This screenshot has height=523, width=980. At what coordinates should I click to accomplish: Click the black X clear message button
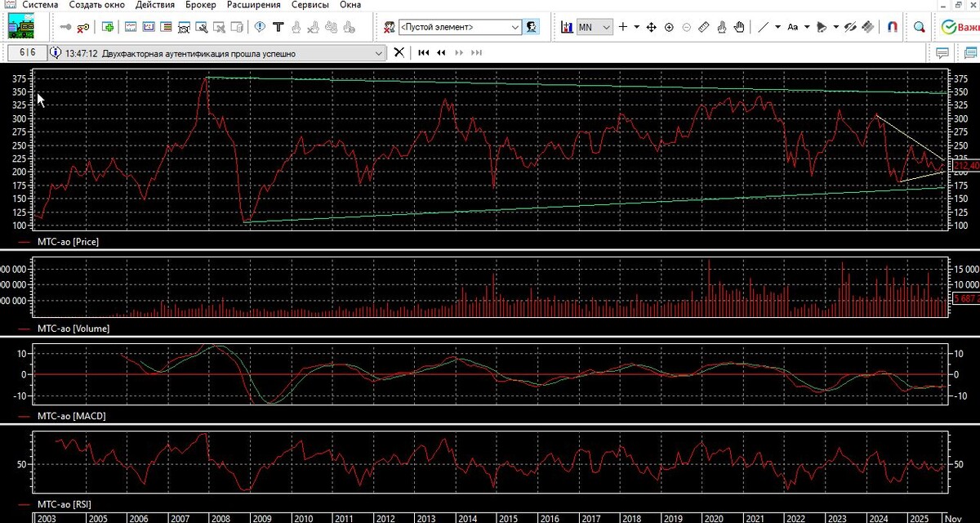pos(399,53)
